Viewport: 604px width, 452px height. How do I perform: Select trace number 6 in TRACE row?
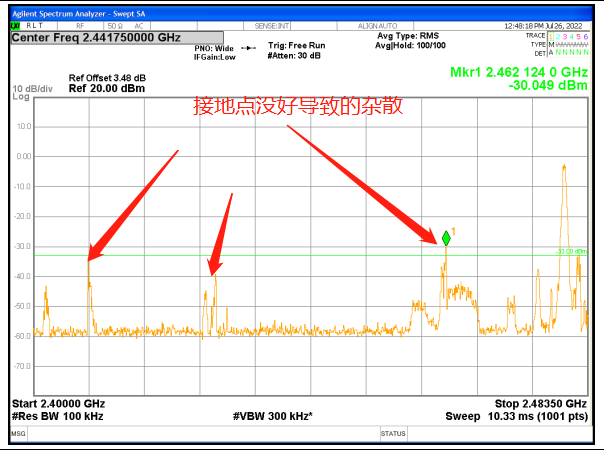point(586,37)
